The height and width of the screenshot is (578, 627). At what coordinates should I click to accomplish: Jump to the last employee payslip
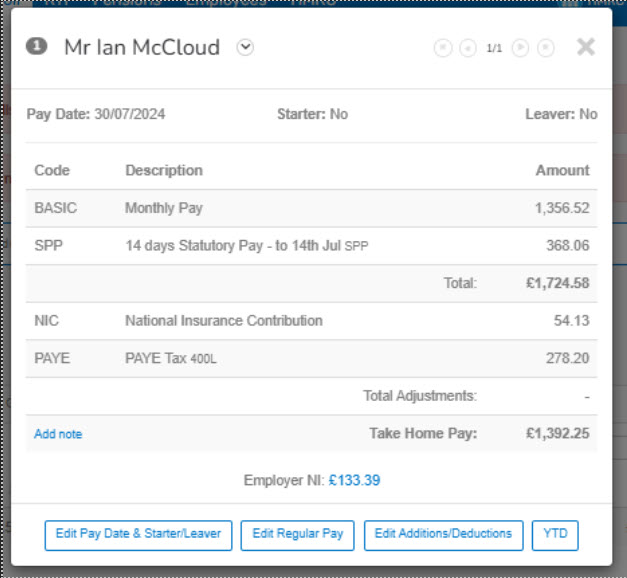tap(545, 48)
